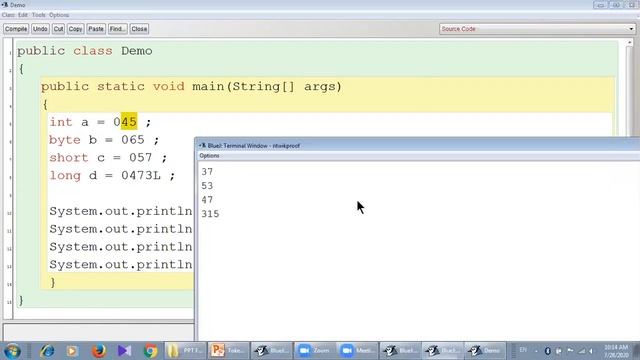Viewport: 640px width, 360px height.
Task: Click terminal output value 37
Action: (207, 172)
